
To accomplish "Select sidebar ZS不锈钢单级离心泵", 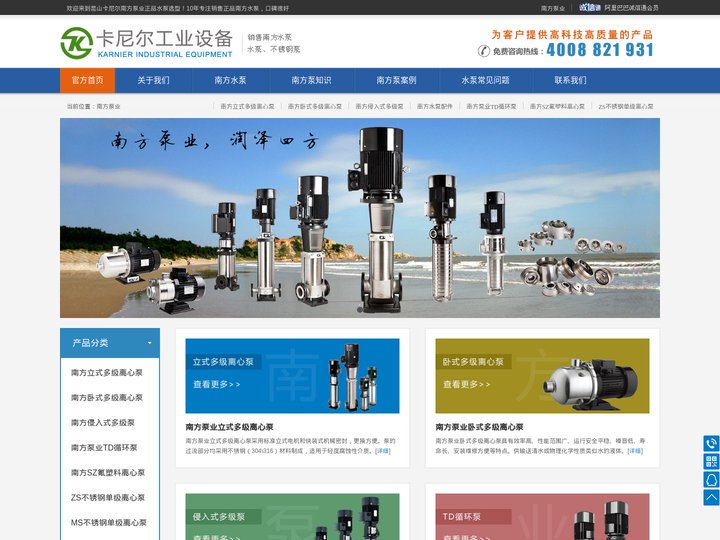I will tap(108, 498).
